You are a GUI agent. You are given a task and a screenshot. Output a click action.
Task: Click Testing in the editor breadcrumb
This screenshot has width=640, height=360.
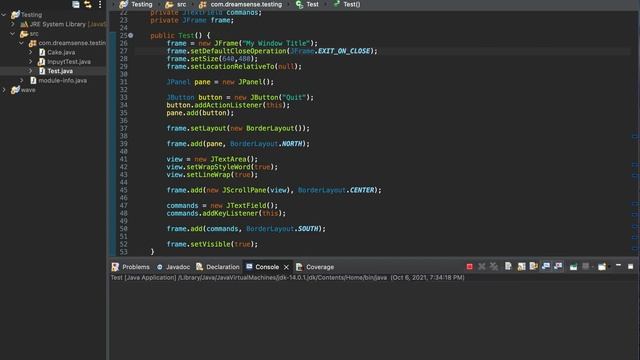coord(142,4)
